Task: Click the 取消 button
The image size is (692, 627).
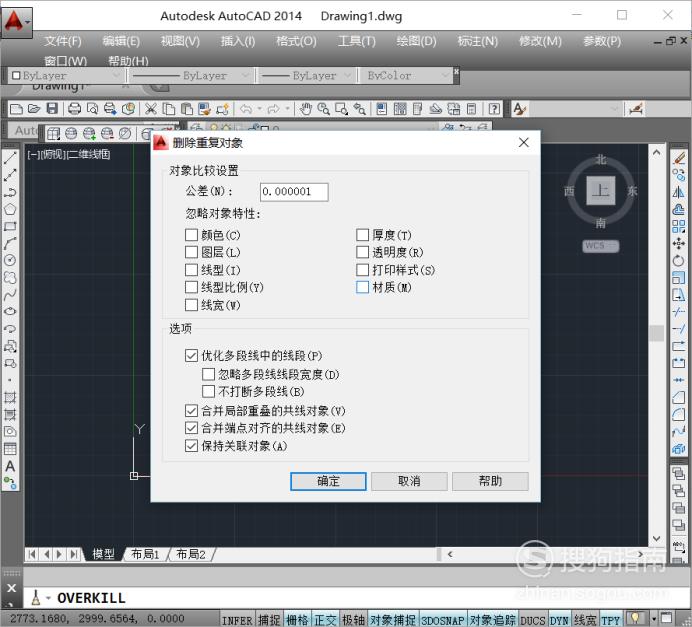Action: click(409, 481)
